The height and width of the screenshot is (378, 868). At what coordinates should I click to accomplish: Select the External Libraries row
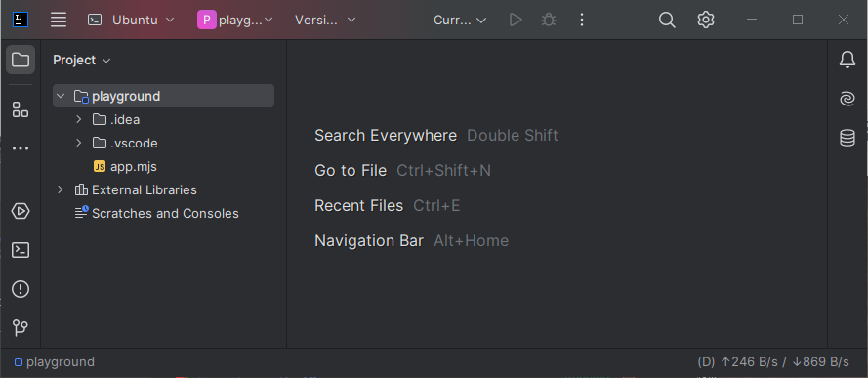[163, 189]
